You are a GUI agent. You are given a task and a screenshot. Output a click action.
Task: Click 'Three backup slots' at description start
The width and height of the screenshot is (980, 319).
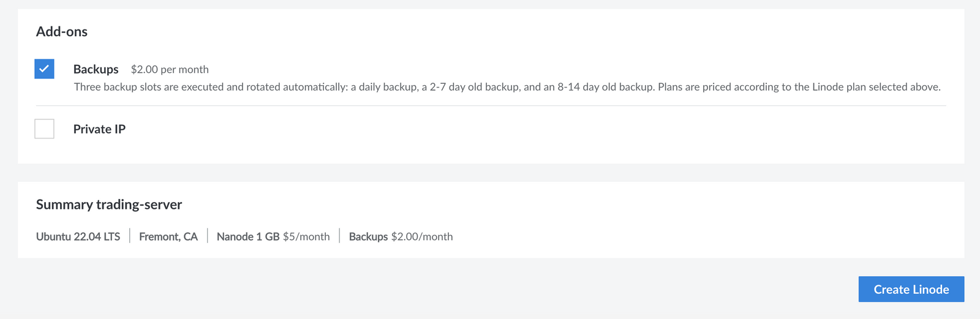click(x=117, y=87)
